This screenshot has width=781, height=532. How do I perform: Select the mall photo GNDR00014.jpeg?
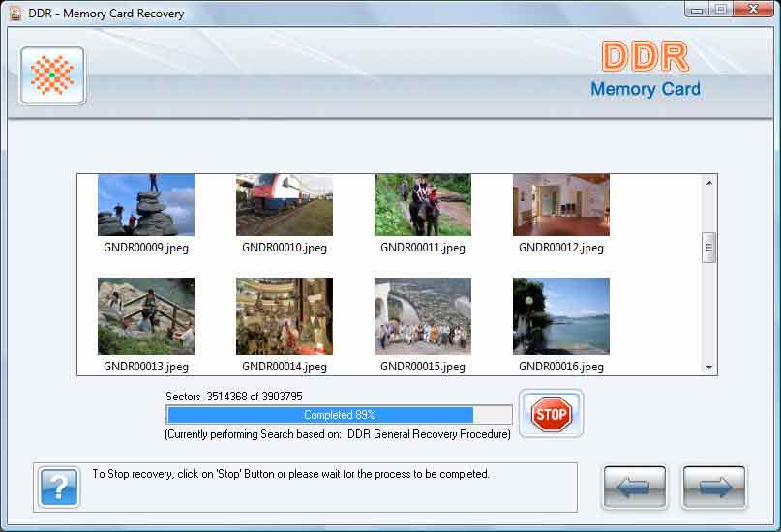click(x=285, y=316)
